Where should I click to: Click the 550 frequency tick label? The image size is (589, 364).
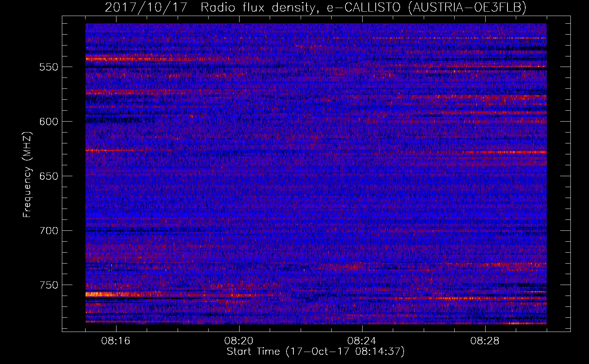coord(49,67)
